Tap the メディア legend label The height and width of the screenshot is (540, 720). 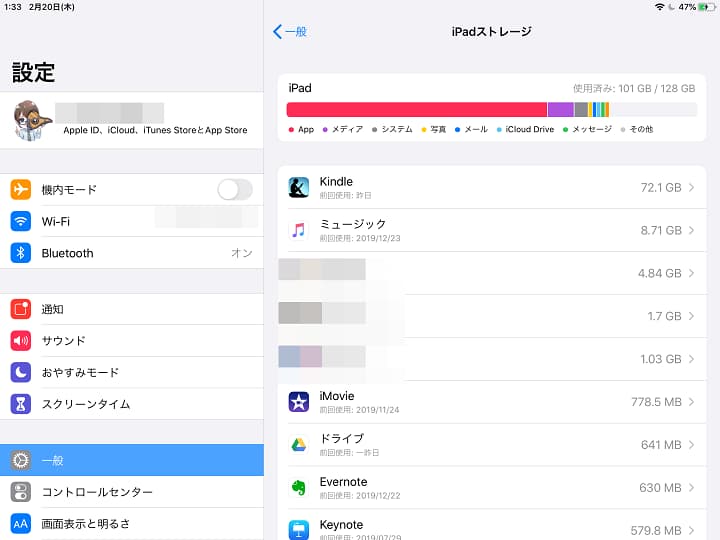coord(347,129)
